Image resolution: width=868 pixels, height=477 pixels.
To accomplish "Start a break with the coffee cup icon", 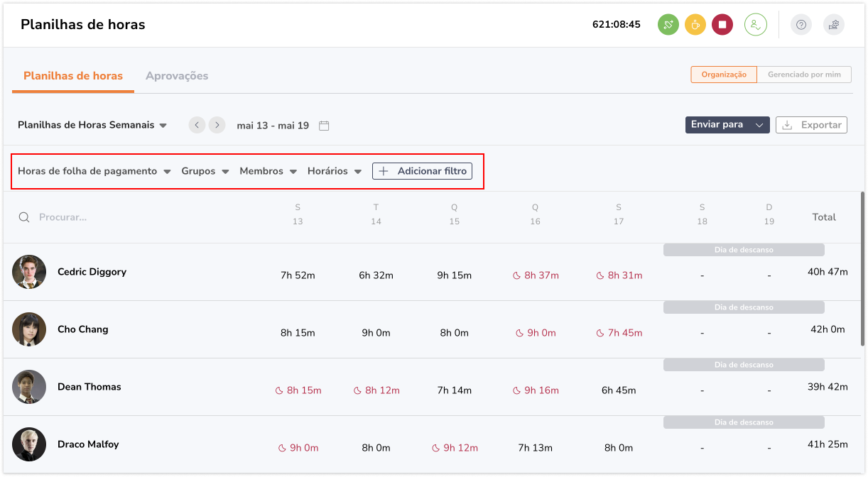I will pos(695,25).
